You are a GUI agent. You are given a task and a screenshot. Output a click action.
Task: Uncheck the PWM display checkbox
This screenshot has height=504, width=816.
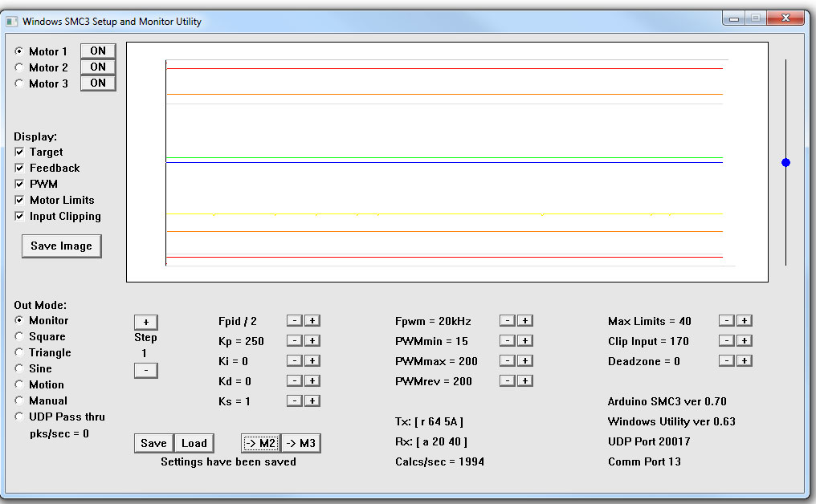pos(19,184)
